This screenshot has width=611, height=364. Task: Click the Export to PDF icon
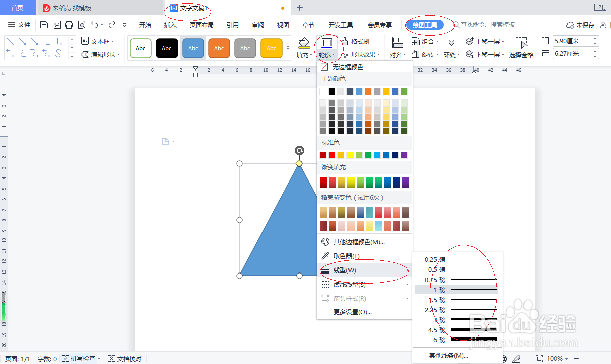pos(57,25)
